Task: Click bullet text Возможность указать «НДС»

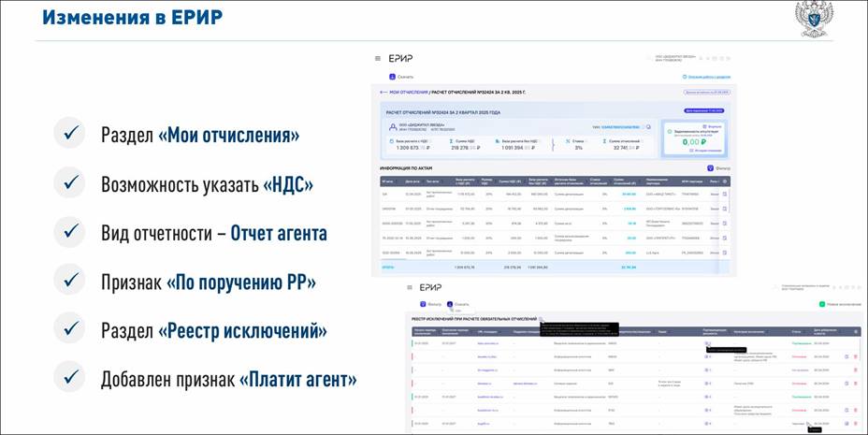Action: coord(207,184)
